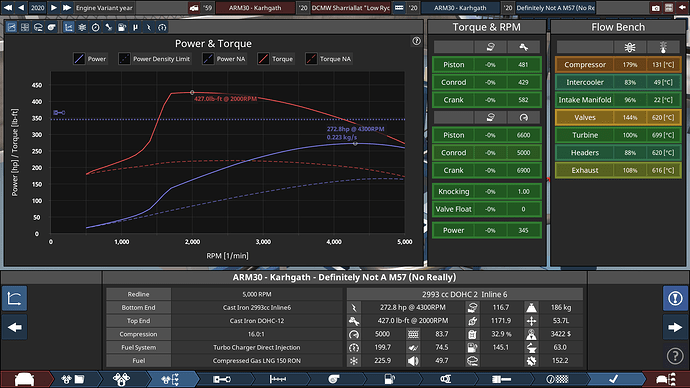
Task: Click the stress column header icon in Torque & RPM
Action: click(490, 47)
